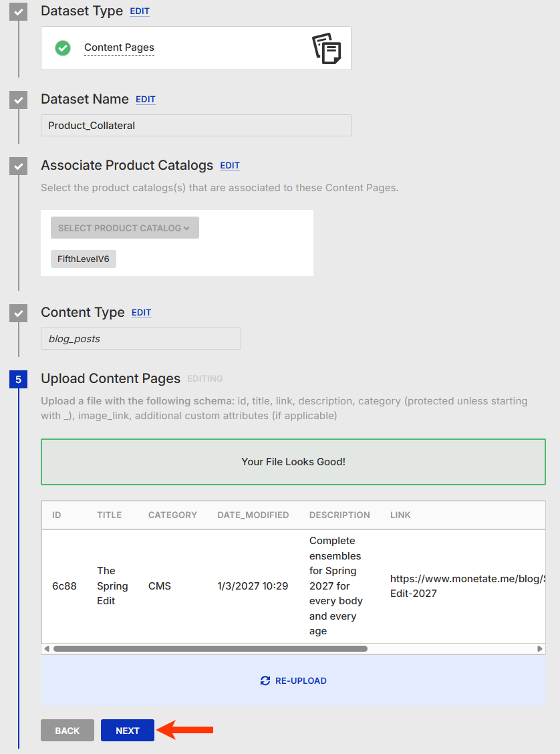Click the green checkmark beside Content Pages
Image resolution: width=560 pixels, height=754 pixels.
pos(63,48)
